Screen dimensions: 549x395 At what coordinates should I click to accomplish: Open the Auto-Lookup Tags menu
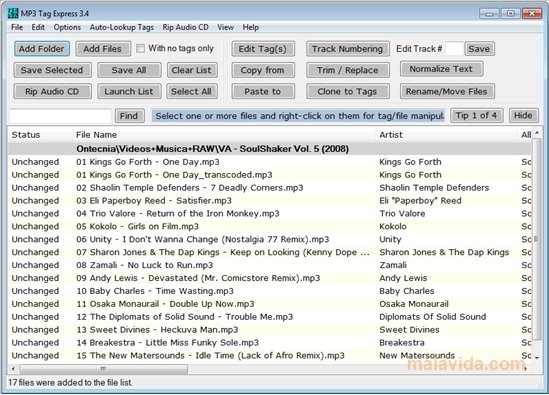click(121, 27)
